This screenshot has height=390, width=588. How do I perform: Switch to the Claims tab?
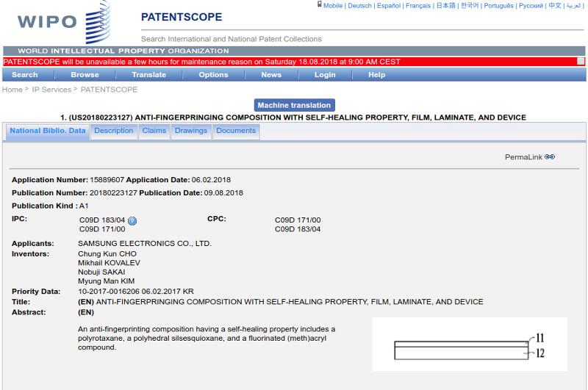click(x=154, y=131)
